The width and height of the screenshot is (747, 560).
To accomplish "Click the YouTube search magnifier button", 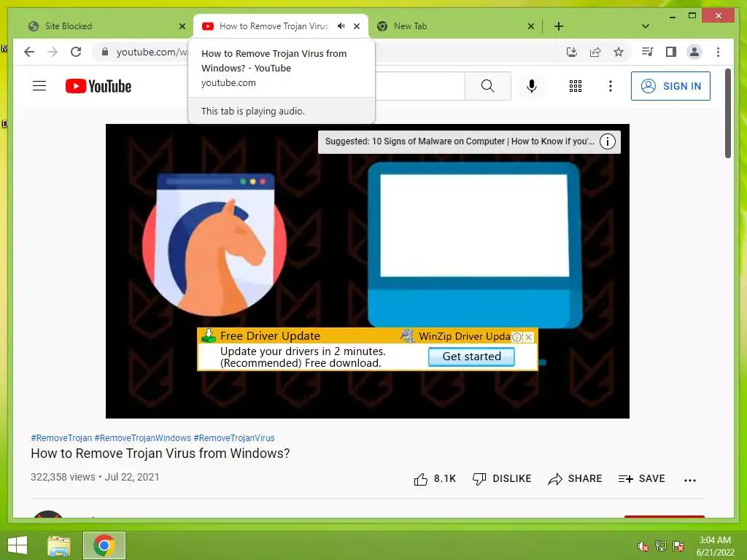I will 487,86.
